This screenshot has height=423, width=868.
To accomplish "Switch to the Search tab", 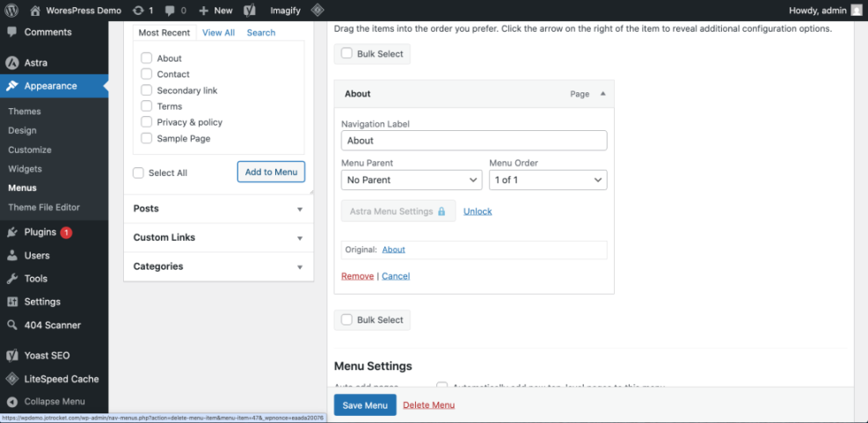I will tap(261, 33).
